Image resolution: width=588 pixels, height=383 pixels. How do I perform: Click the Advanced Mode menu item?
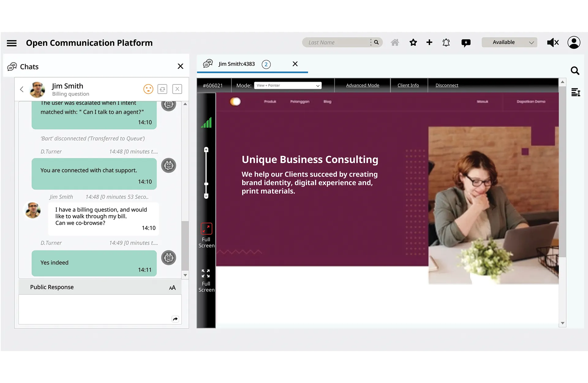[363, 85]
